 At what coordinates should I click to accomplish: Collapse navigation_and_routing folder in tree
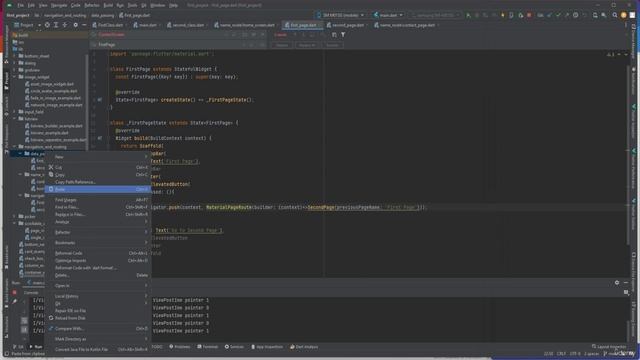tap(15, 147)
